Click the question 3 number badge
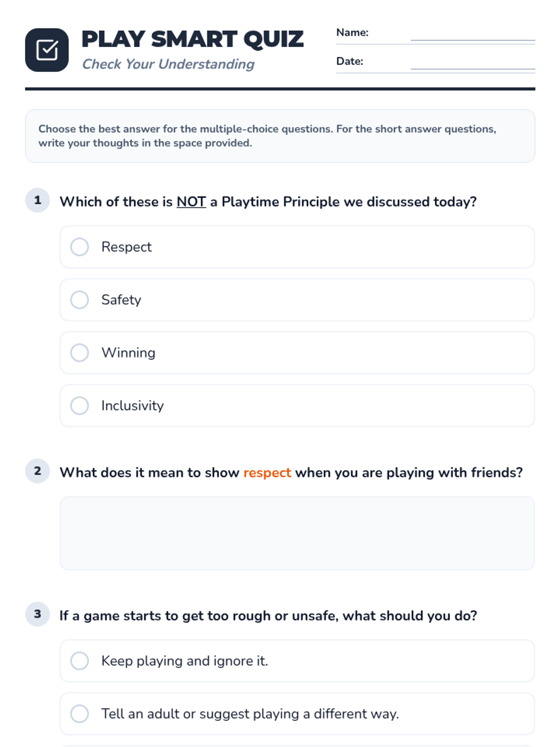This screenshot has width=560, height=747. click(x=37, y=614)
